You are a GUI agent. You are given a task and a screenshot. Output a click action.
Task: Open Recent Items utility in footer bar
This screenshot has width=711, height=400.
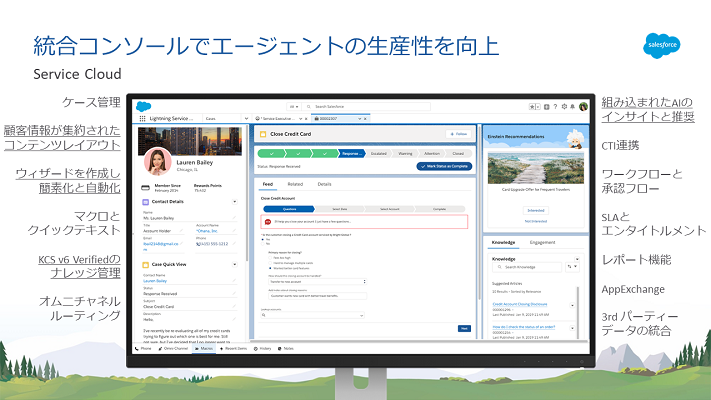point(234,348)
